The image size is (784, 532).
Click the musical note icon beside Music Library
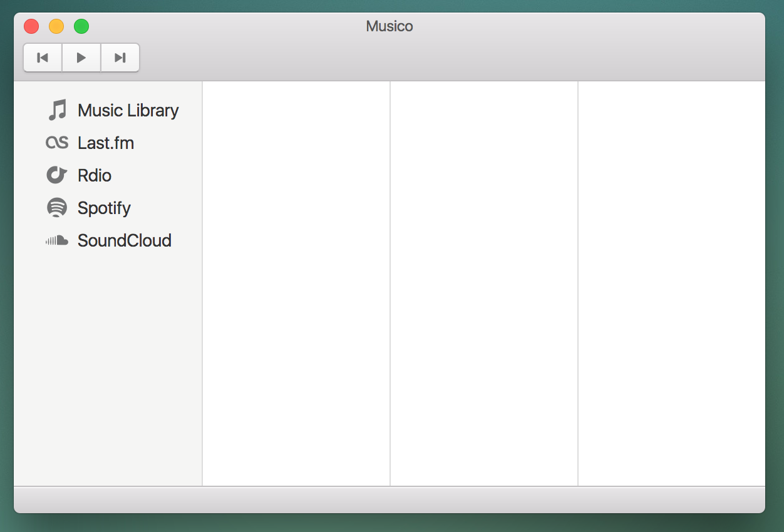pos(57,109)
